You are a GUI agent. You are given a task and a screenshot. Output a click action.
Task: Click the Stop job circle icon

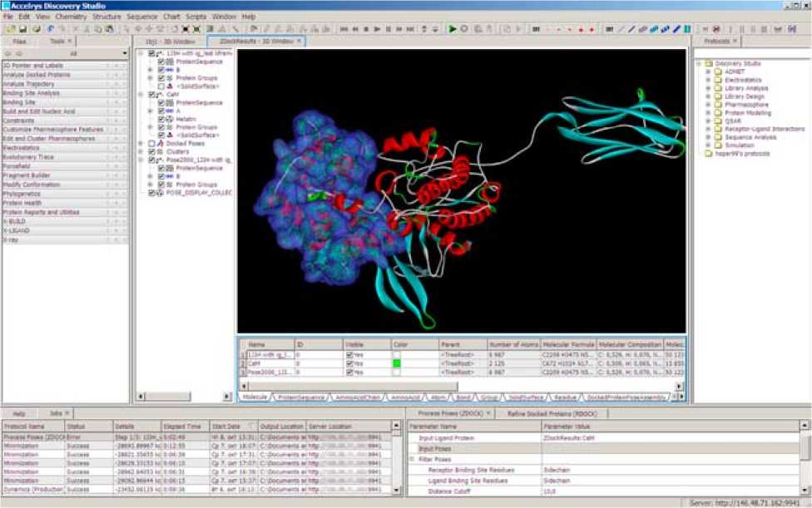click(x=464, y=29)
